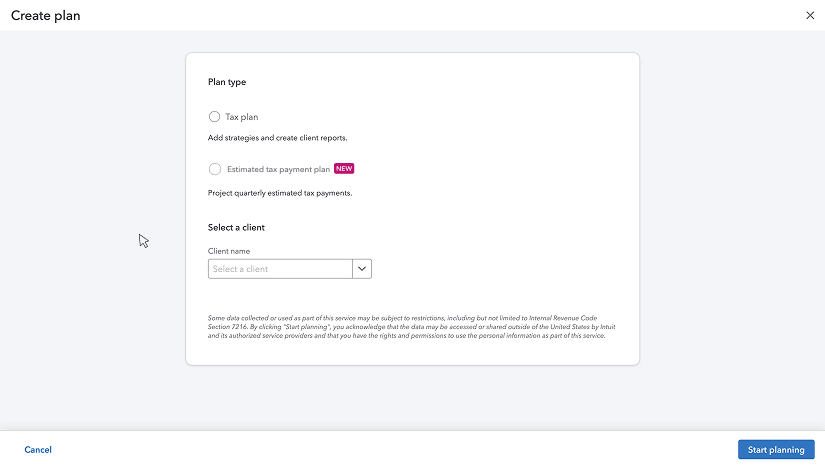Click the 'Plan type' section heading
This screenshot has height=468, width=825.
pyautogui.click(x=227, y=82)
